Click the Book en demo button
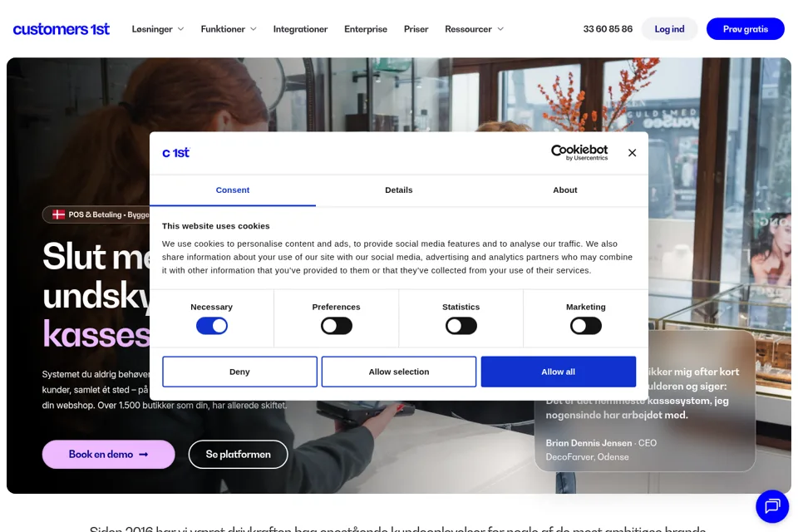Screen dimensions: 798x532 tap(108, 454)
